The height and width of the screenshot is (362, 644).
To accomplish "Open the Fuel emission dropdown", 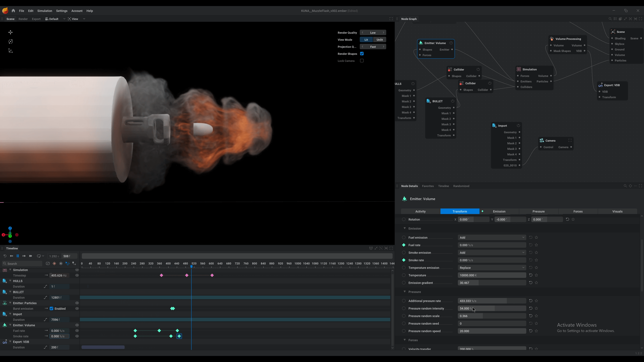I will point(492,238).
